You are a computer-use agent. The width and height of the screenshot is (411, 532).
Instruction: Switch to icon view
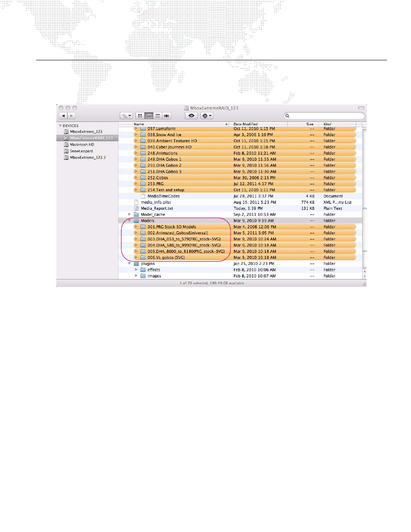pos(140,115)
